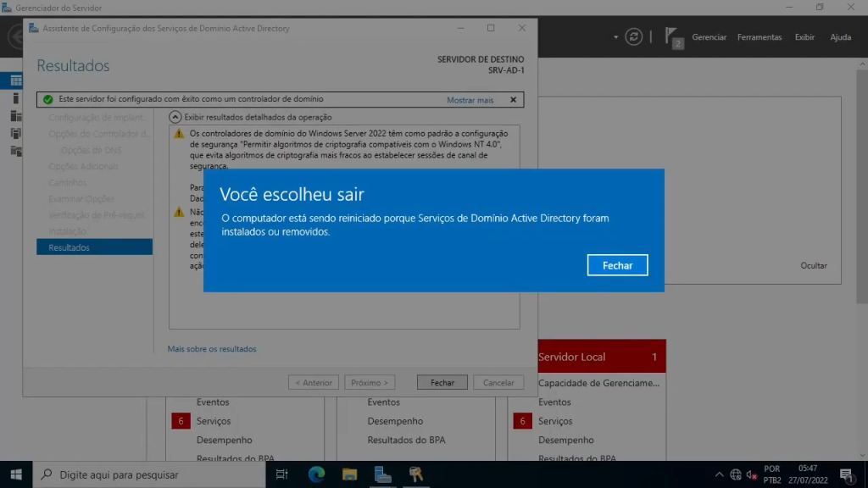Click the Server Manager refresh icon
Screen dimensions: 868x488
pos(633,37)
